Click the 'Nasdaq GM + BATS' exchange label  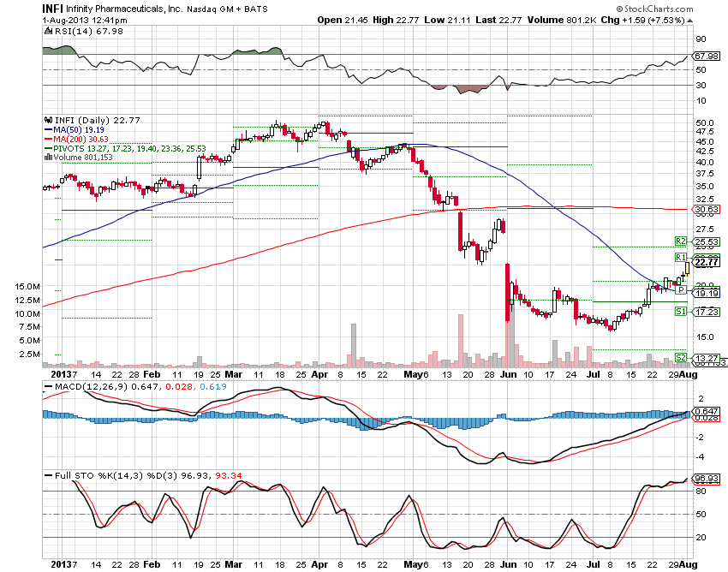(x=228, y=9)
